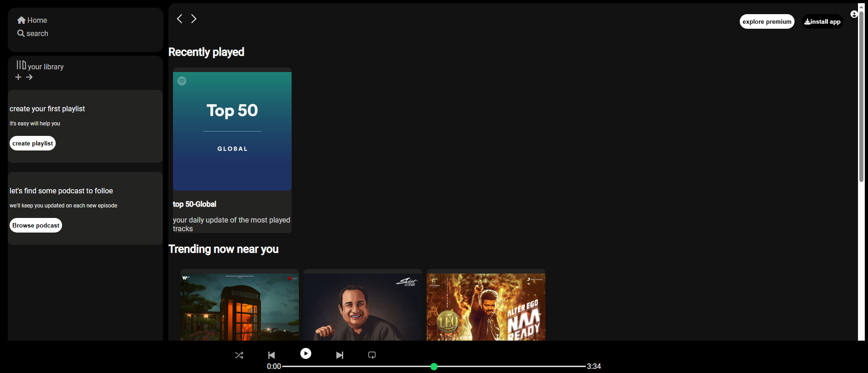This screenshot has width=868, height=373.
Task: Click 'let's find some podcast to folloe' text
Action: click(61, 191)
